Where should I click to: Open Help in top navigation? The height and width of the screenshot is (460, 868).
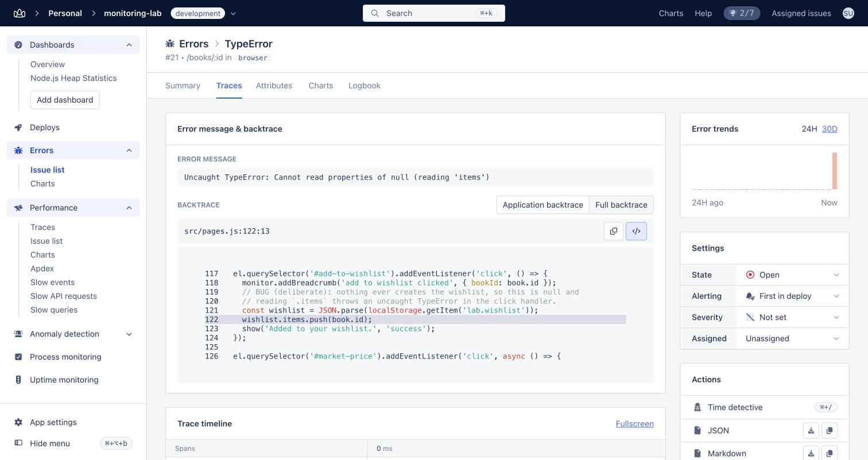click(x=703, y=13)
